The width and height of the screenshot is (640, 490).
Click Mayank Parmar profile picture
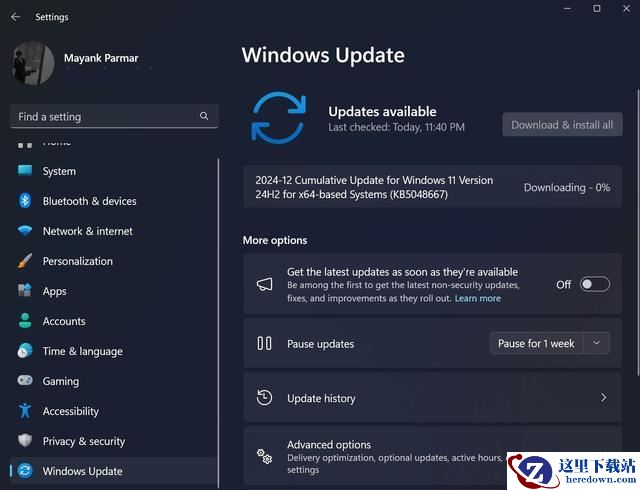pyautogui.click(x=33, y=63)
